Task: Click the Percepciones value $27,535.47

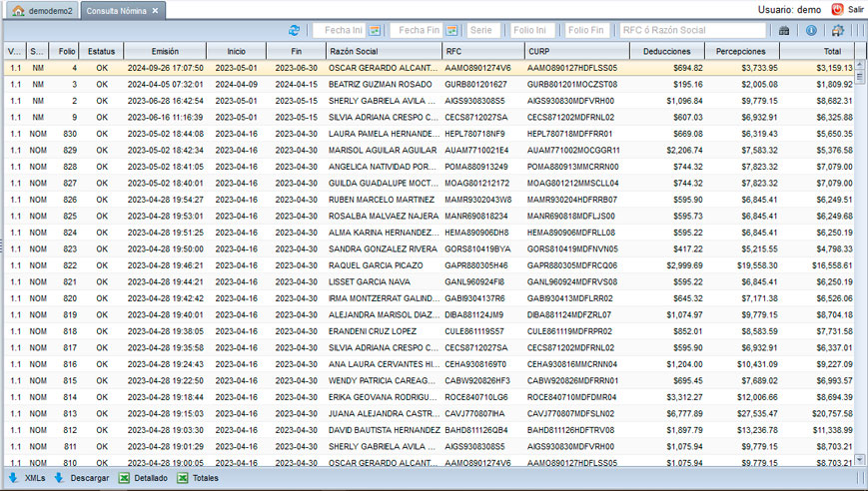Action: point(757,413)
